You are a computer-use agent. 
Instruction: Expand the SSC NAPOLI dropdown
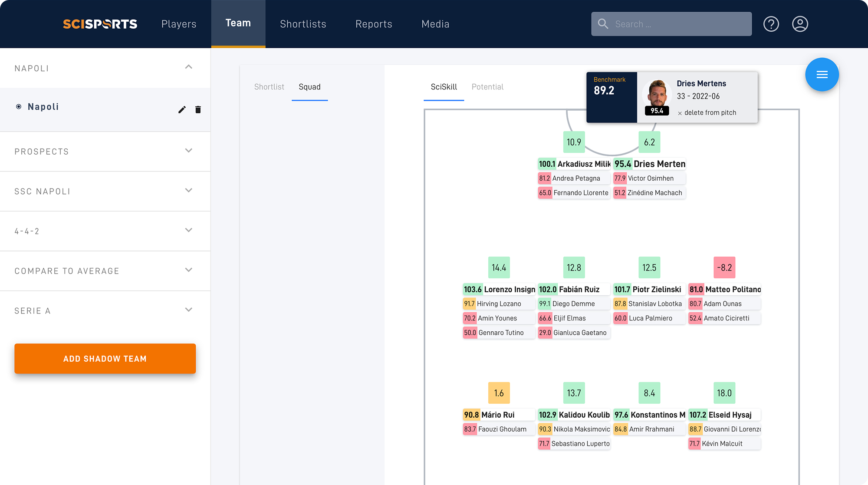coord(188,191)
